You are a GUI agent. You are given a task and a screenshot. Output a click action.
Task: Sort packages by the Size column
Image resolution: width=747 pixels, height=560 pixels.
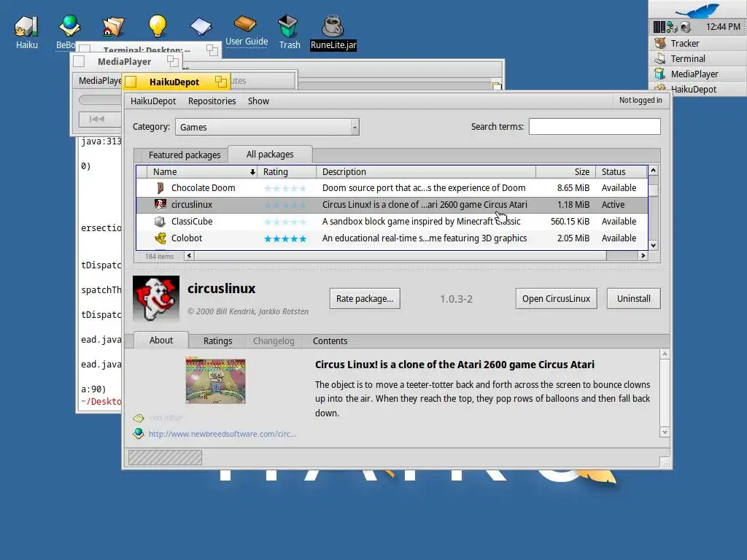(565, 171)
